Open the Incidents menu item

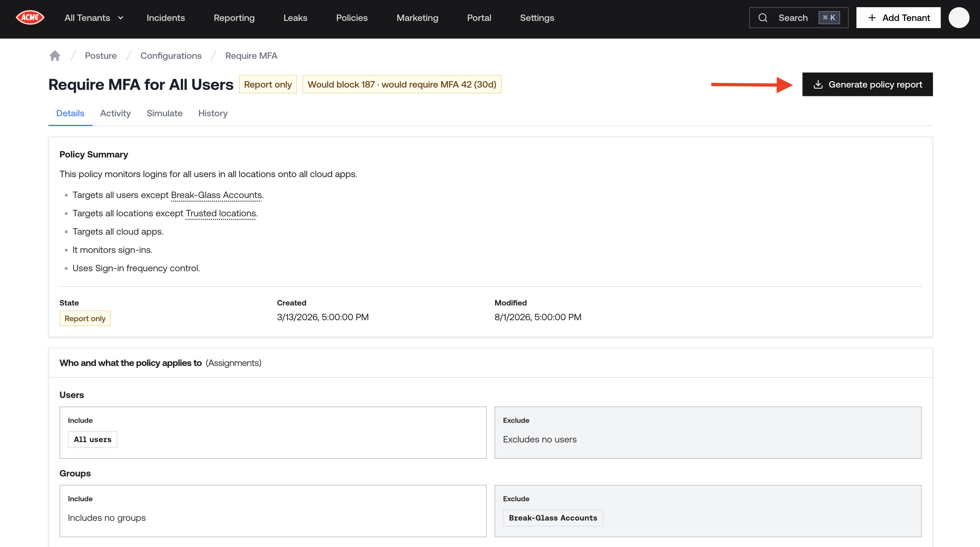(x=165, y=18)
